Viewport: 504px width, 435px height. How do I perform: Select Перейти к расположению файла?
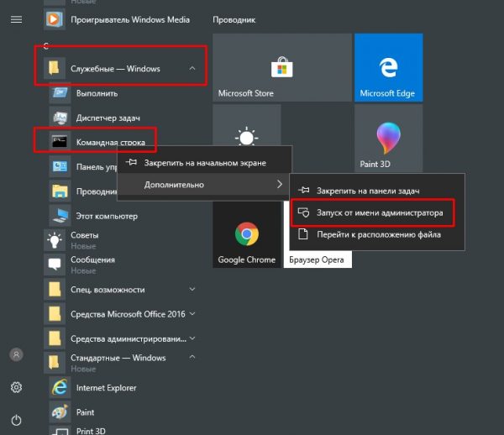coord(377,234)
